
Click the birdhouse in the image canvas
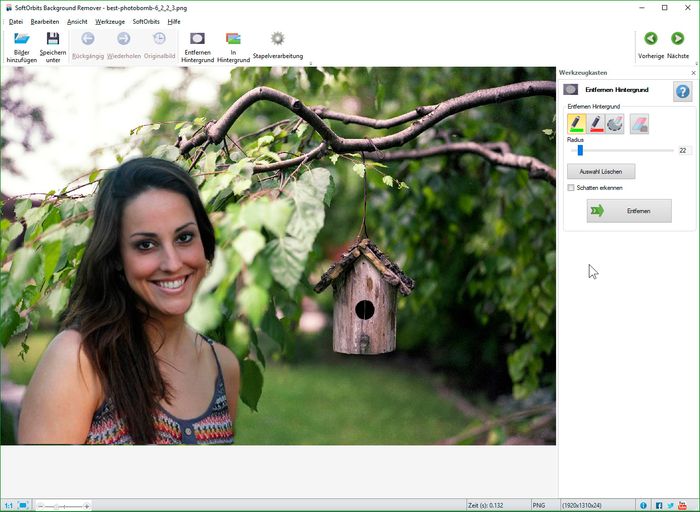(364, 298)
